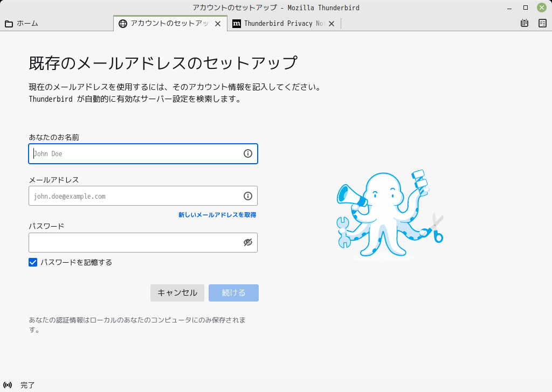Click the キャンセル button
Screen dimensions: 552x392
(177, 293)
